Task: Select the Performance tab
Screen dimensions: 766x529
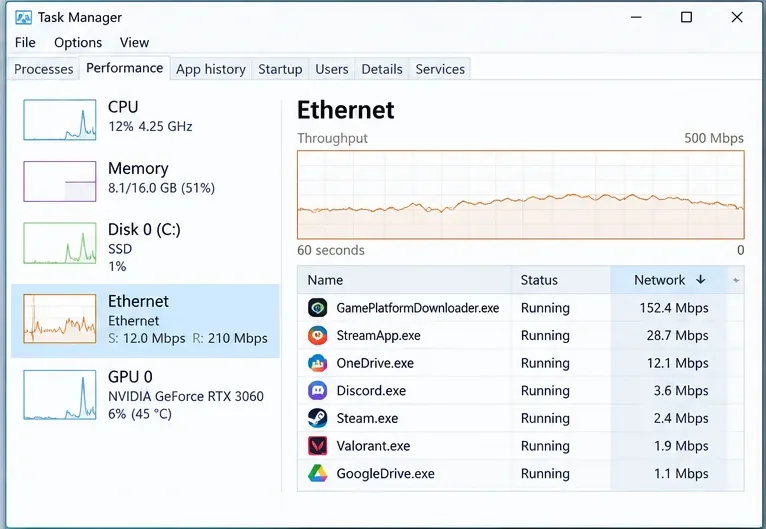Action: pyautogui.click(x=125, y=68)
